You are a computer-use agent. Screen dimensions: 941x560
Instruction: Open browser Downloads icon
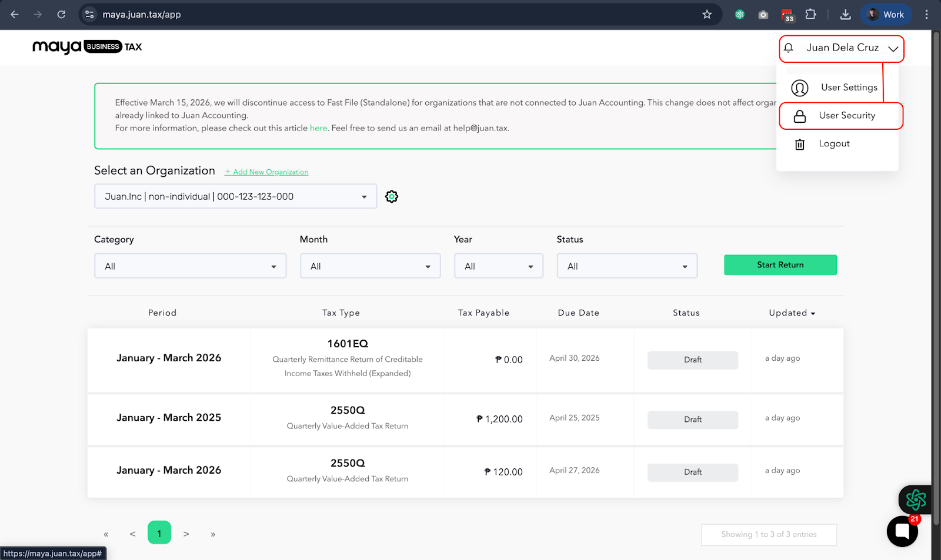coord(845,15)
